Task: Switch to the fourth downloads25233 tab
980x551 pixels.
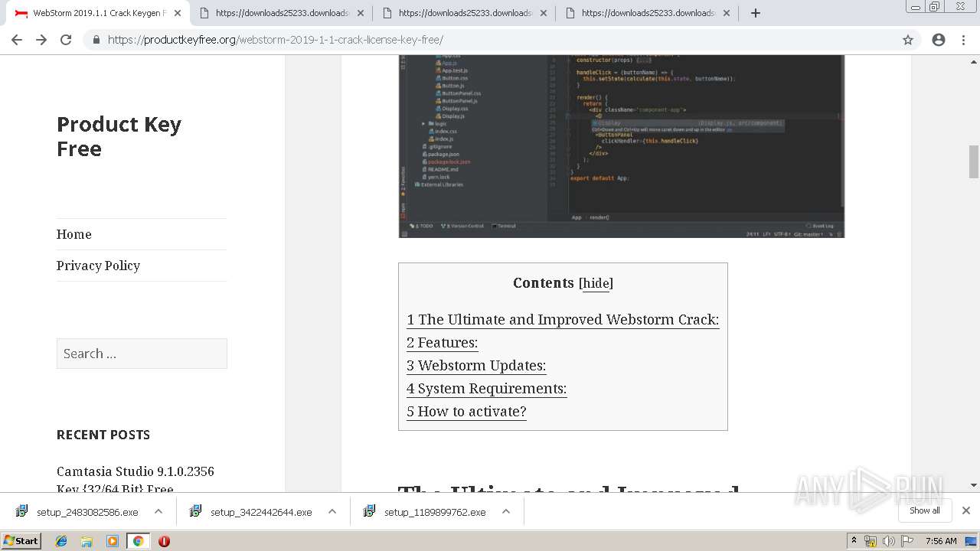Action: coord(646,13)
